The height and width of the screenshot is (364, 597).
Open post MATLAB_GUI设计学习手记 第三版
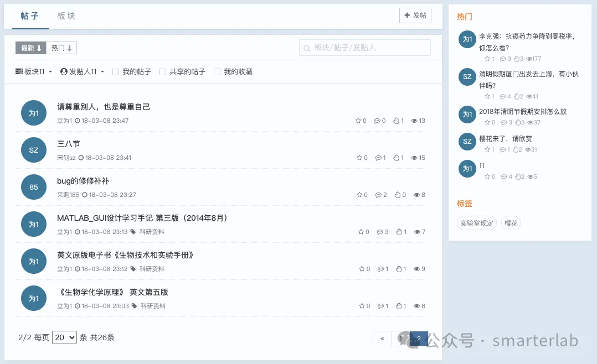click(142, 218)
